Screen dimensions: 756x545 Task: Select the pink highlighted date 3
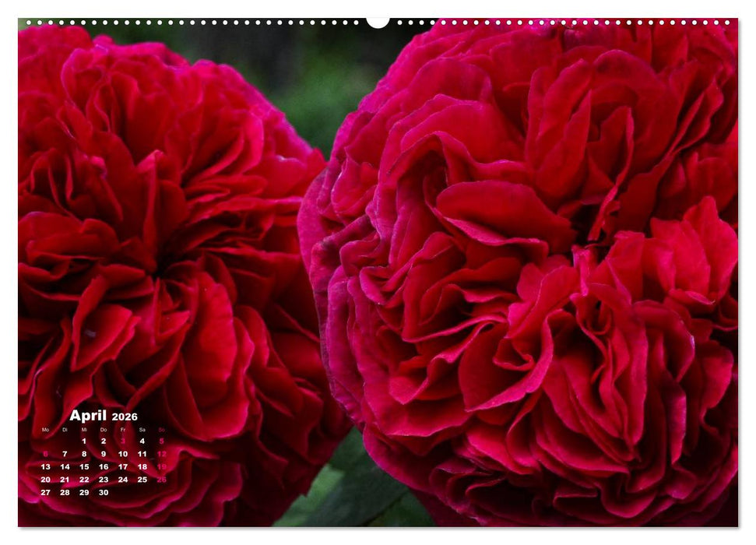point(123,441)
